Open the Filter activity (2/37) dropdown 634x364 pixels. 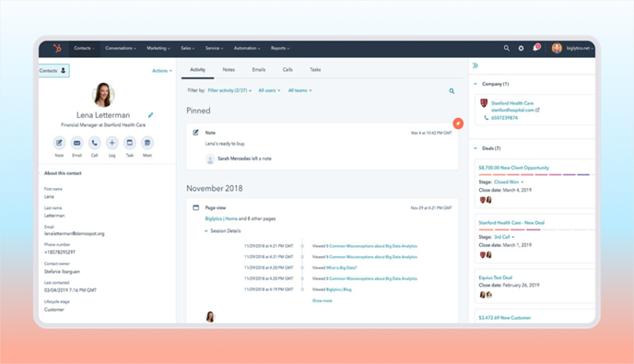coord(229,90)
